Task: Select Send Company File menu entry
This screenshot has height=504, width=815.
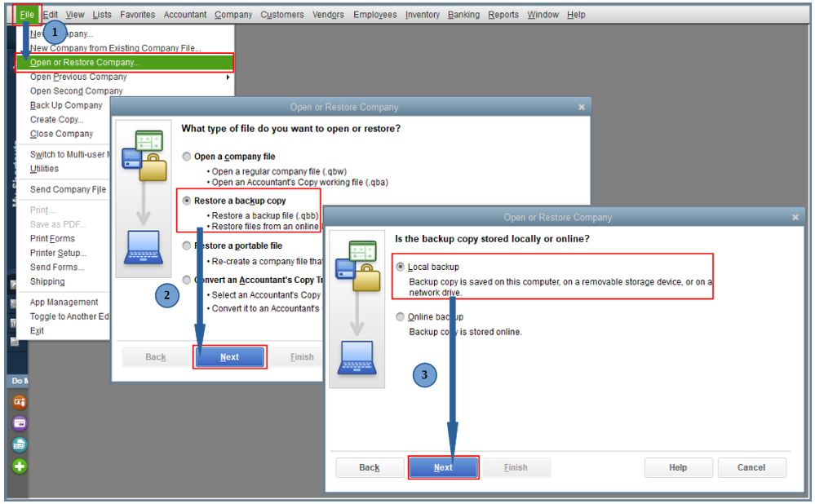Action: tap(68, 189)
